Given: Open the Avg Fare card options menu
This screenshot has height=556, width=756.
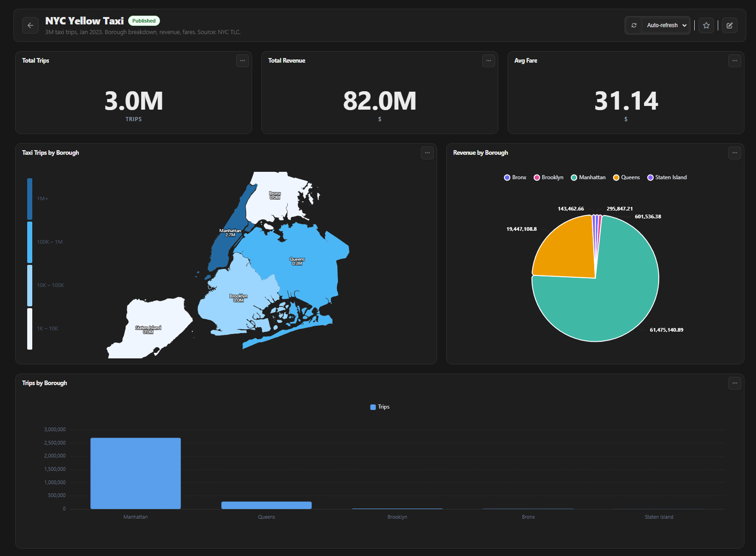Looking at the screenshot, I should tap(735, 61).
